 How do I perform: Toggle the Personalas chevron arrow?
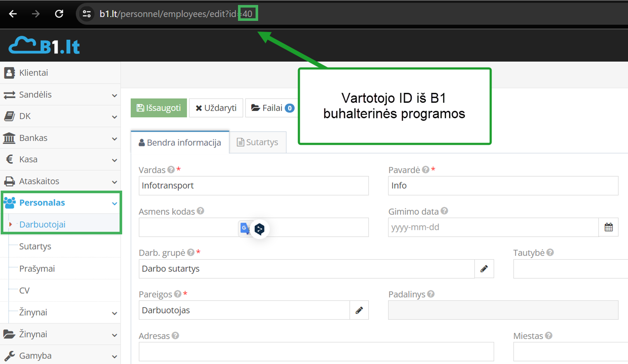coord(114,204)
